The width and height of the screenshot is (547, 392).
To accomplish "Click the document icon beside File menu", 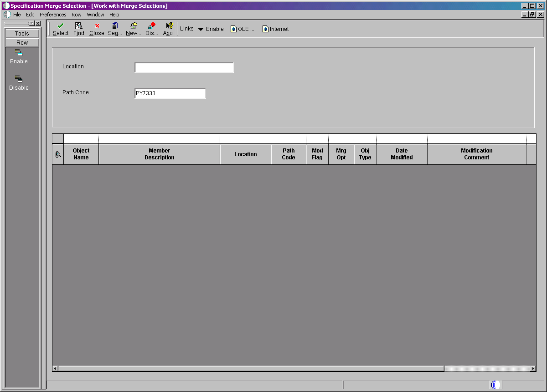I will point(7,15).
